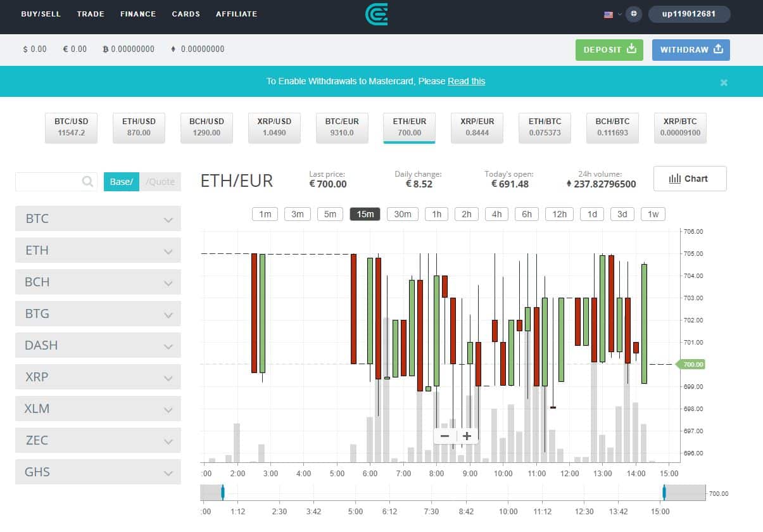This screenshot has width=763, height=532.
Task: Close the Mastercard withdrawal notice banner
Action: point(724,82)
